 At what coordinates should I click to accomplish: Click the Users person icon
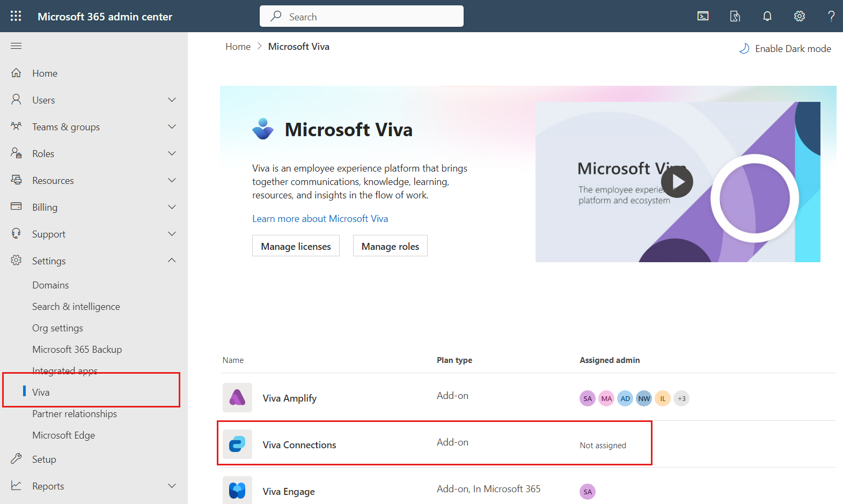point(16,100)
